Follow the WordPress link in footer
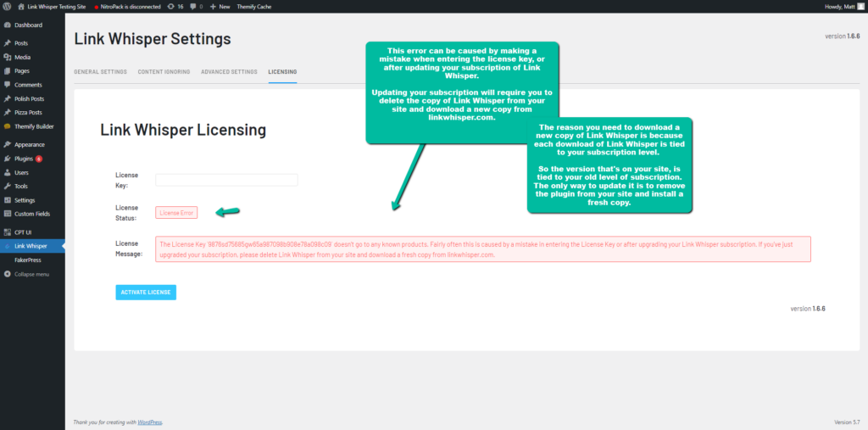Screen dimensions: 868x430 [149, 422]
